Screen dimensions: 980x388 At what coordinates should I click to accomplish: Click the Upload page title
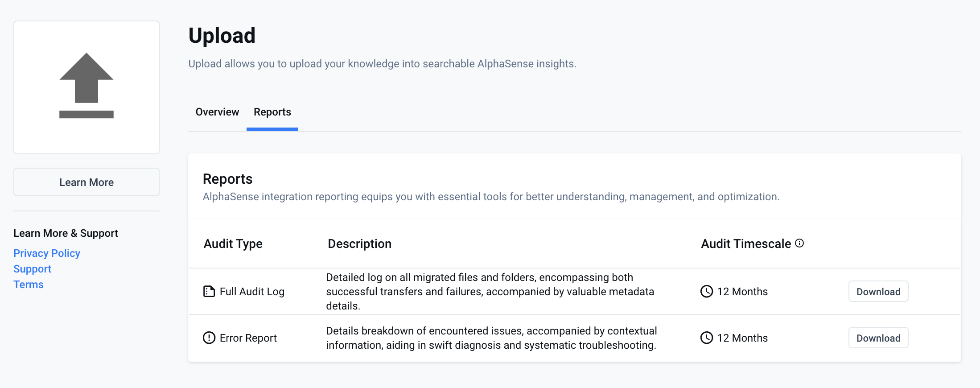coord(222,36)
